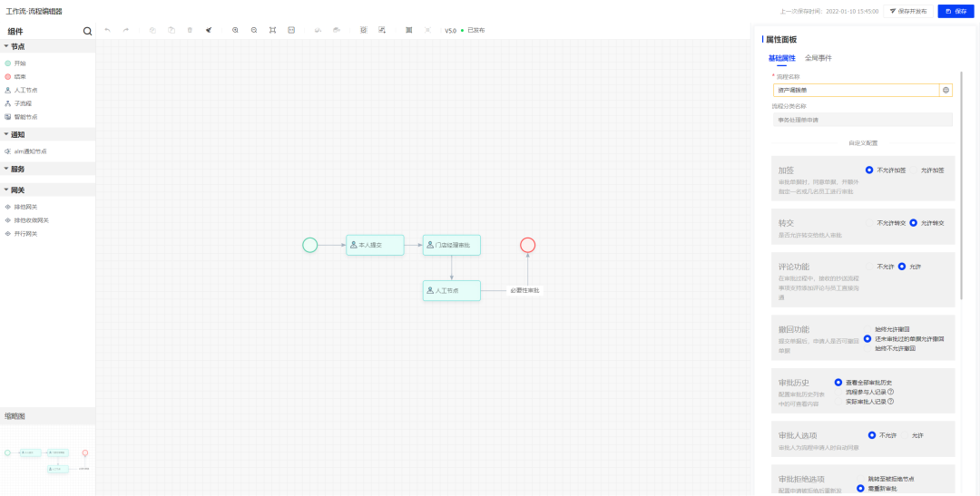Click the fit-to-screen icon in toolbar

pos(272,30)
